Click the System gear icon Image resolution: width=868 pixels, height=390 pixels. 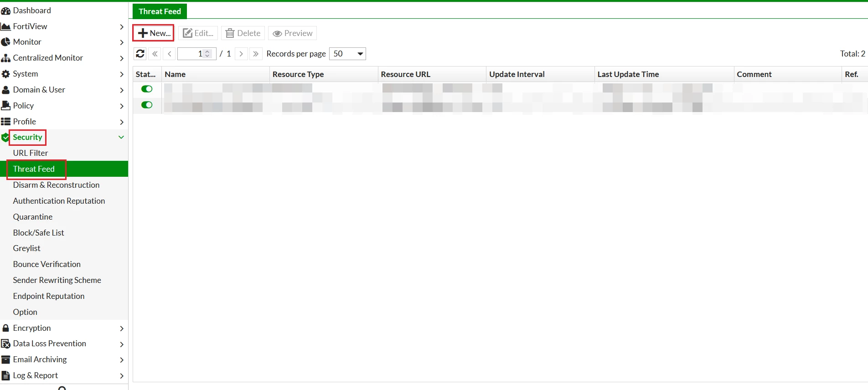pos(5,74)
